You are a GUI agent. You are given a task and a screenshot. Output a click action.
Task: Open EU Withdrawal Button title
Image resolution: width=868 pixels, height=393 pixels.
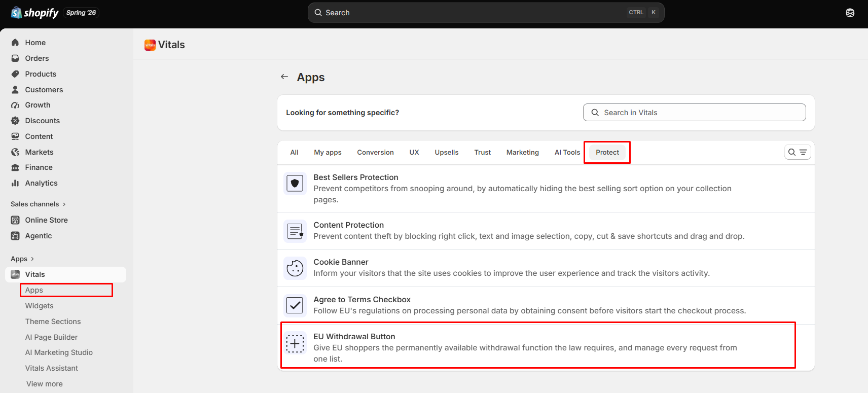coord(354,337)
